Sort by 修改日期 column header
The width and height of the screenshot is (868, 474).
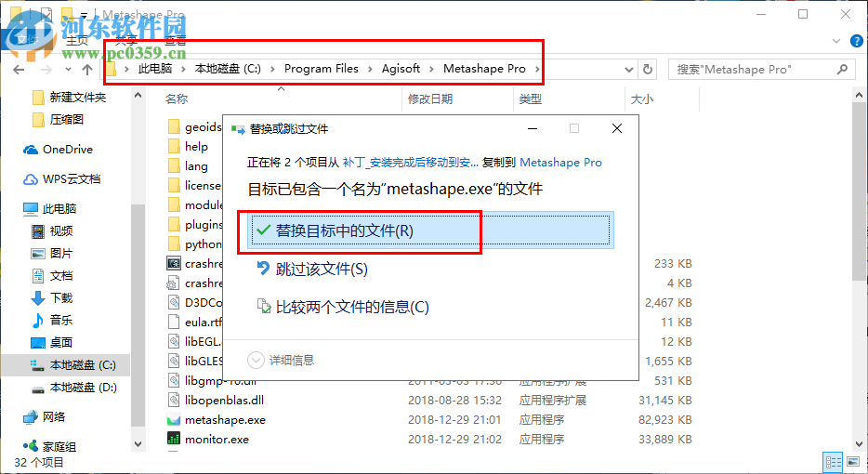click(430, 99)
